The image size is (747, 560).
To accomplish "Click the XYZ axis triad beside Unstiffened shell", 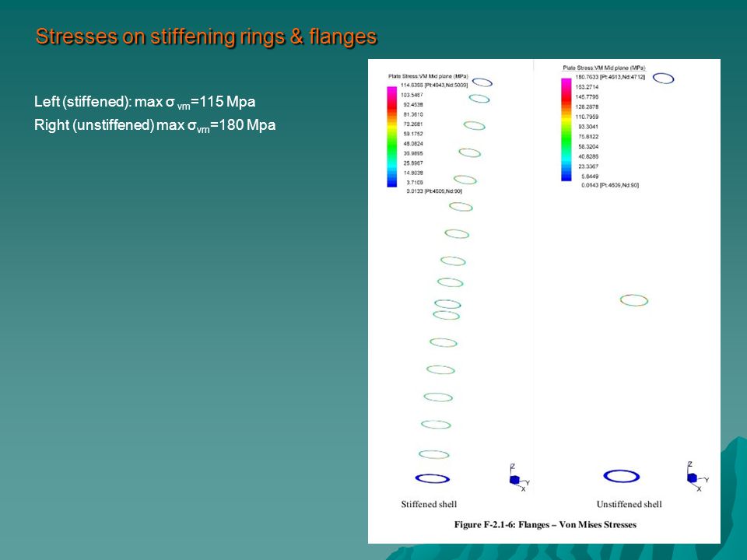I will pos(698,476).
